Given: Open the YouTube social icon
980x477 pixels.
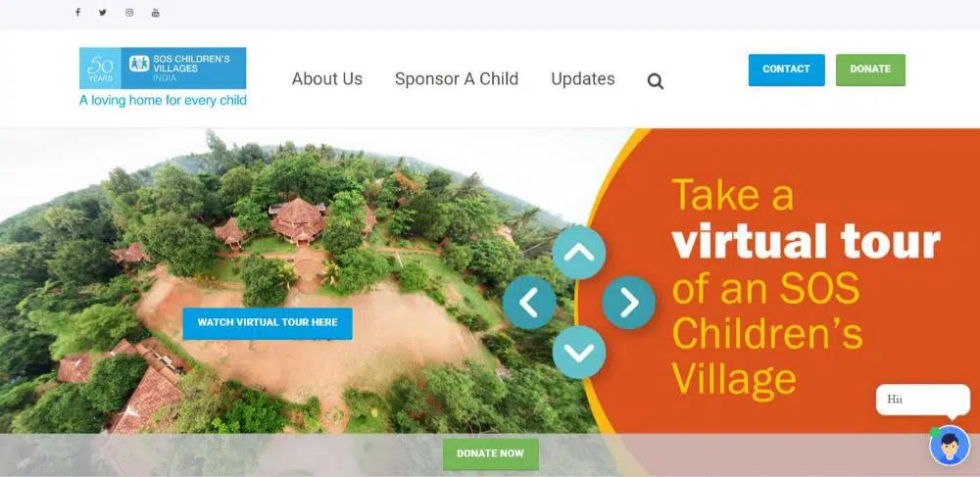Looking at the screenshot, I should [x=156, y=13].
